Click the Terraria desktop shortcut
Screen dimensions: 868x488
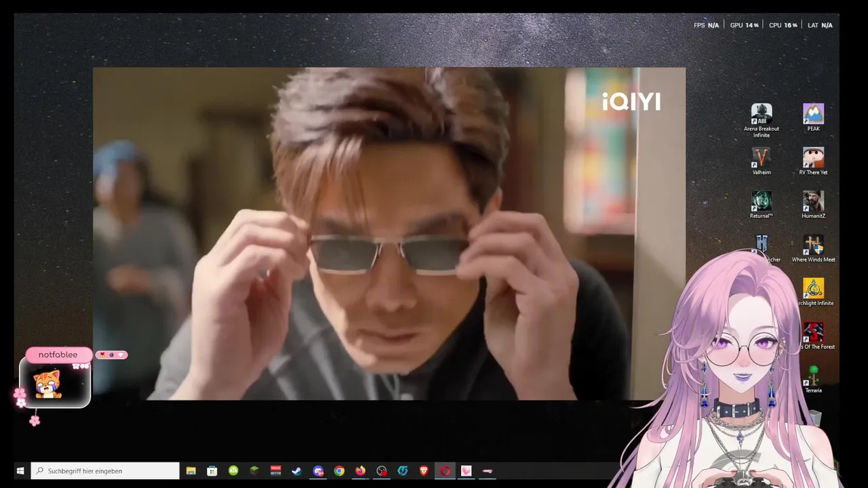click(x=813, y=380)
